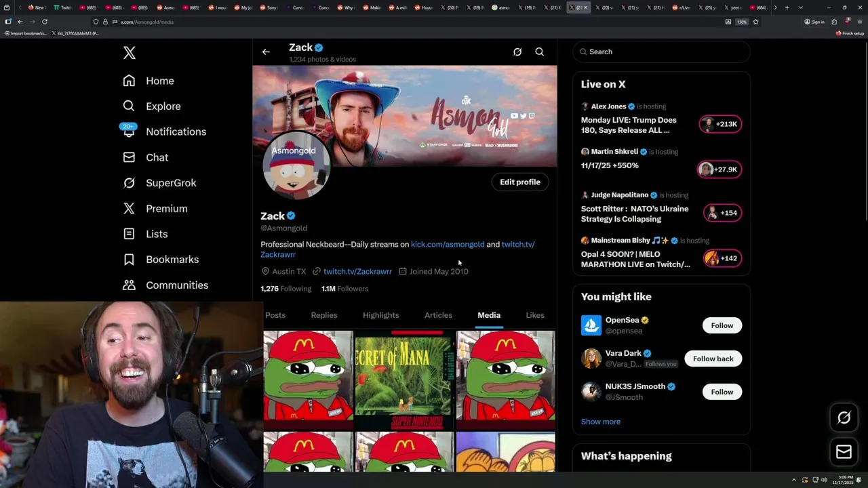Open the kick.com/asmongold link in bio

coord(448,244)
